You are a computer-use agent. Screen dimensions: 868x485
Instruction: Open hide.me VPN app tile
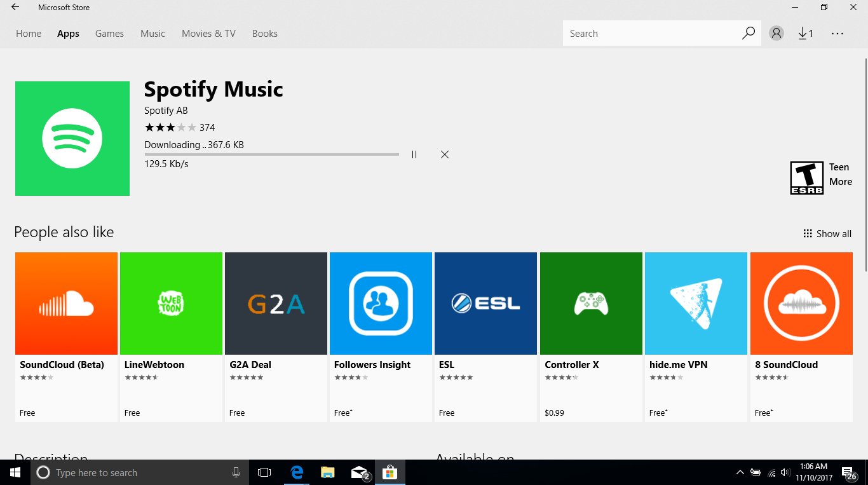[696, 337]
